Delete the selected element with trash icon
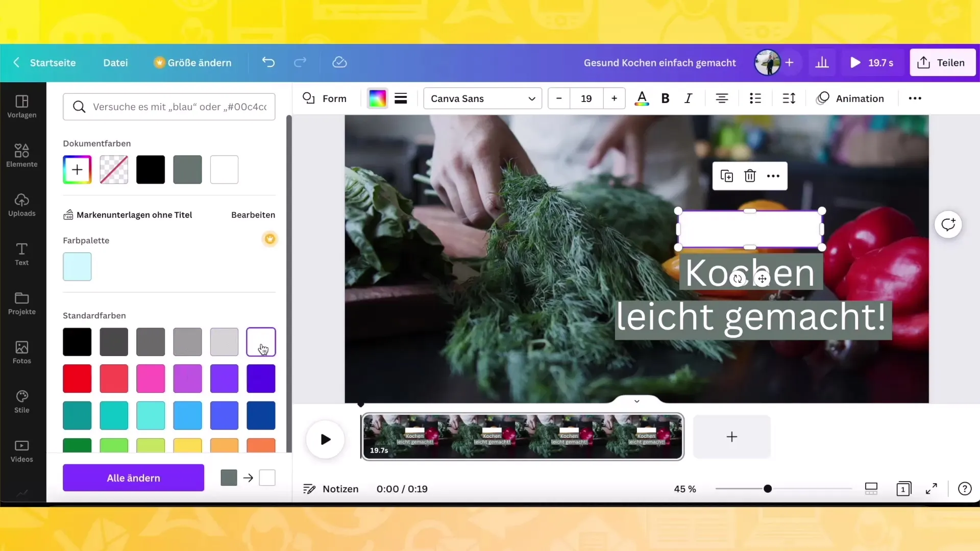Screen dimensions: 980x551 click(750, 176)
